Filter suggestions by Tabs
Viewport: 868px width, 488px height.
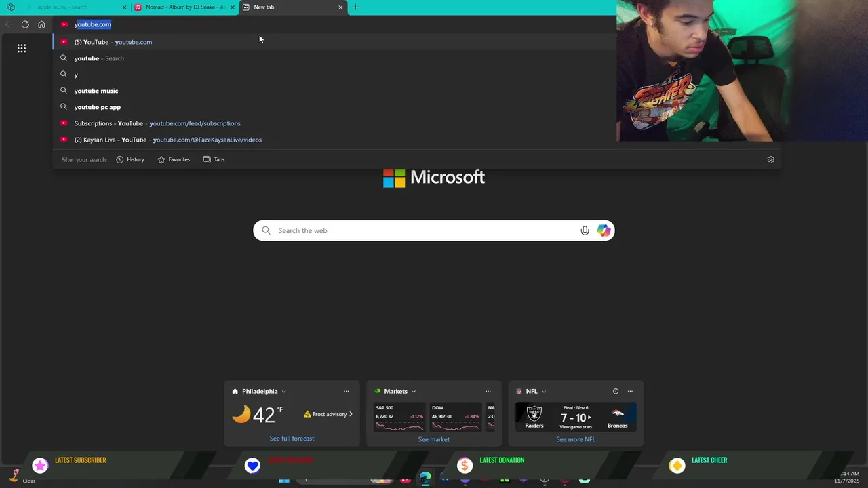coord(214,159)
